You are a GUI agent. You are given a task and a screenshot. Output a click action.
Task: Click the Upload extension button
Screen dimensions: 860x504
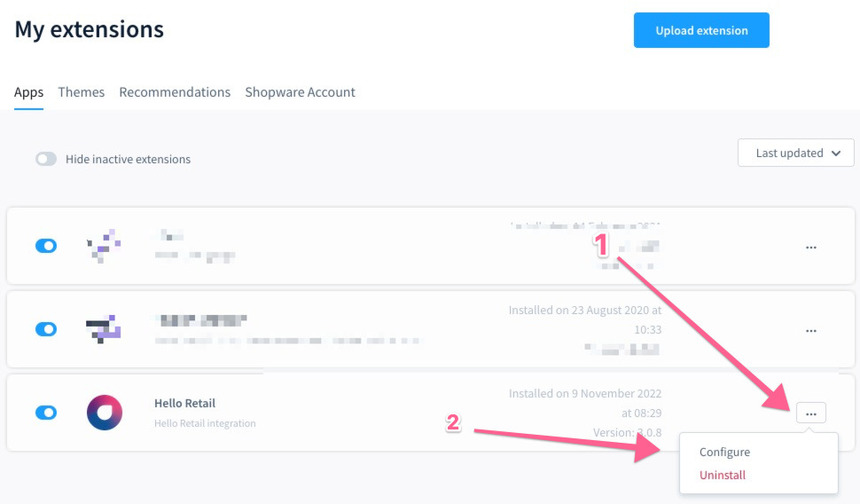[701, 30]
